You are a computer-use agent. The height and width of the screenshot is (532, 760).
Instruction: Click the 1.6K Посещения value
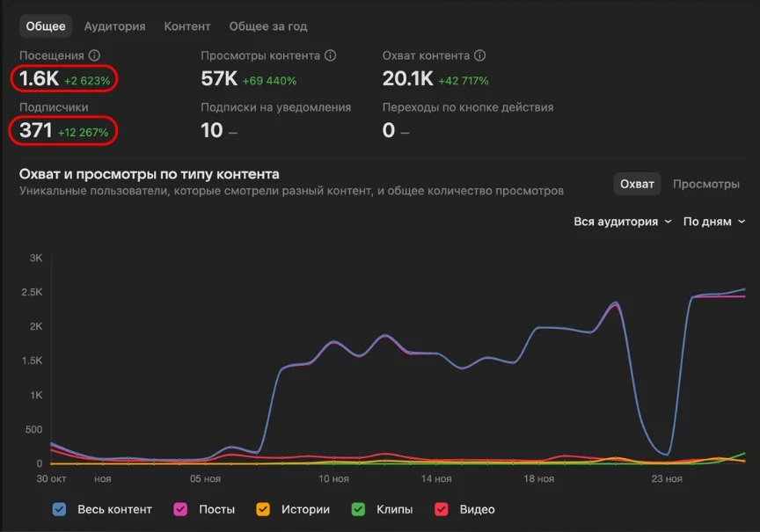[x=39, y=78]
